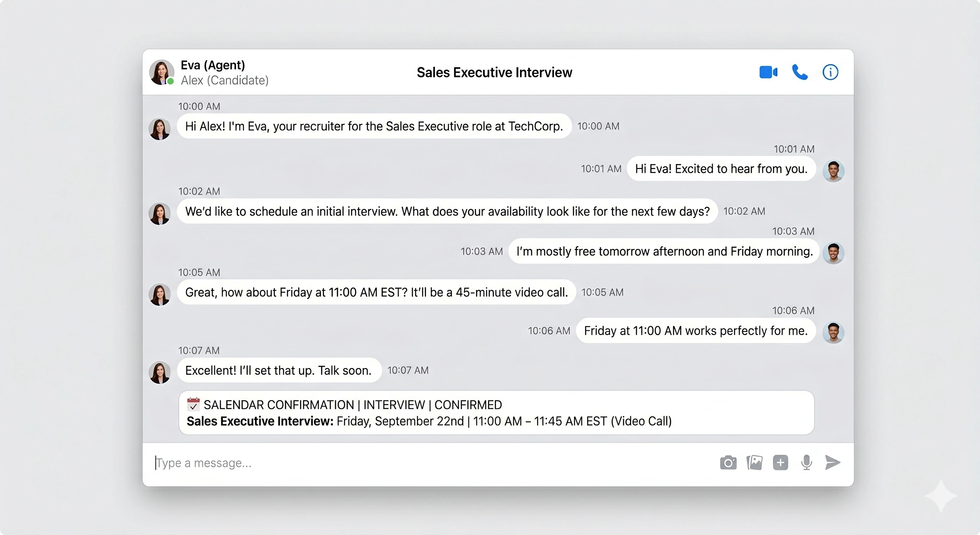
Task: Click Eva's avatar beside 'Excellent! I'll set that up'
Action: (x=159, y=372)
